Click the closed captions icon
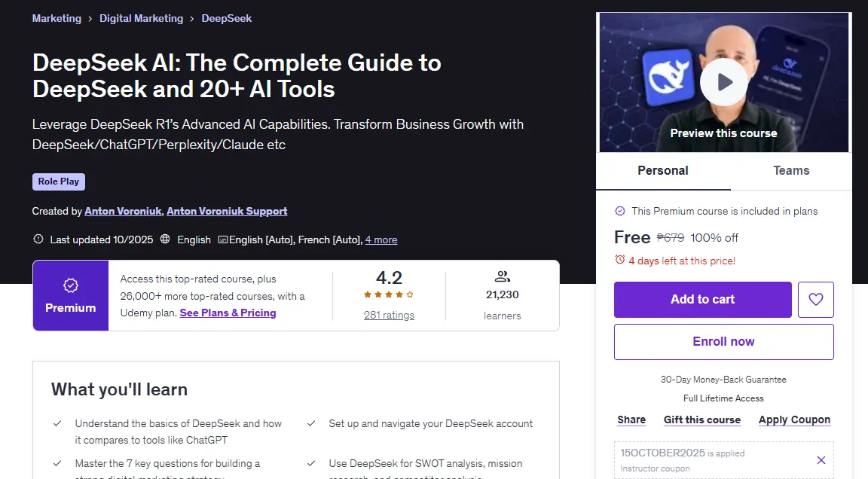Viewport: 868px width, 479px height. pos(222,239)
